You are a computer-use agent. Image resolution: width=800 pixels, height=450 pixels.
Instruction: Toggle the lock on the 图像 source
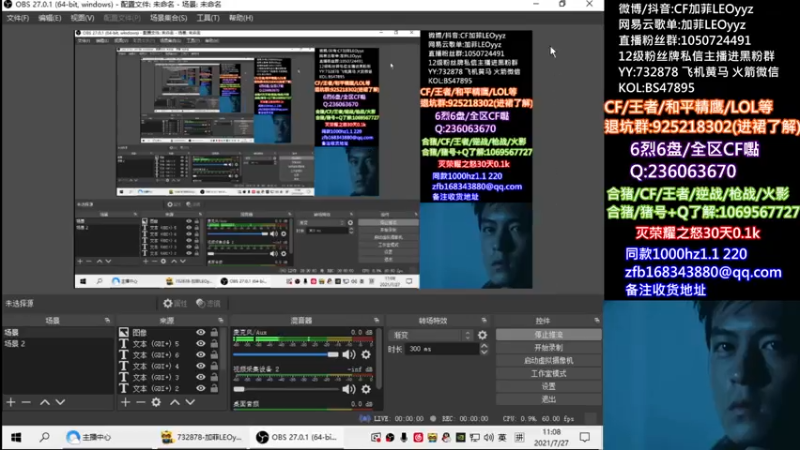coord(214,332)
